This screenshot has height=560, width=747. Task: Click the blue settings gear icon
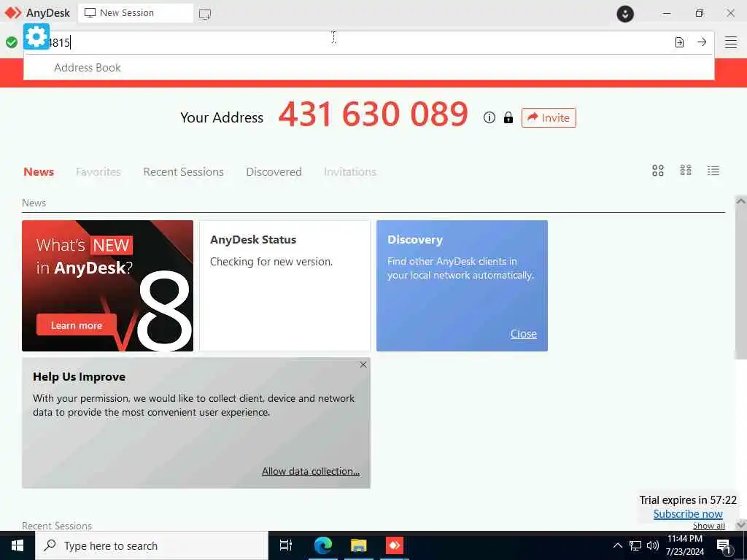pyautogui.click(x=36, y=36)
